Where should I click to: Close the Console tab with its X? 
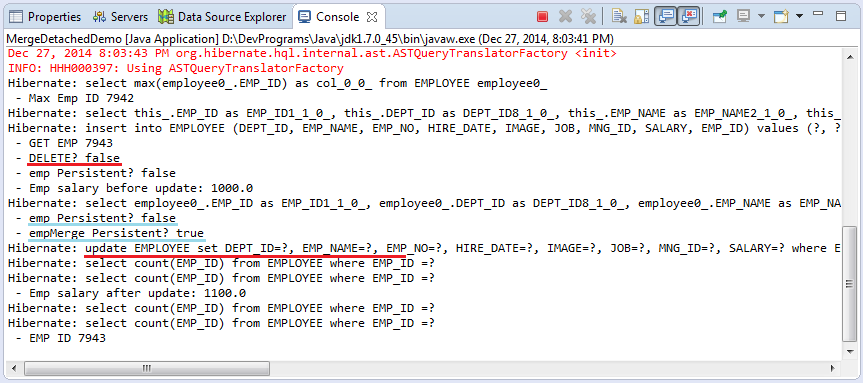click(372, 17)
